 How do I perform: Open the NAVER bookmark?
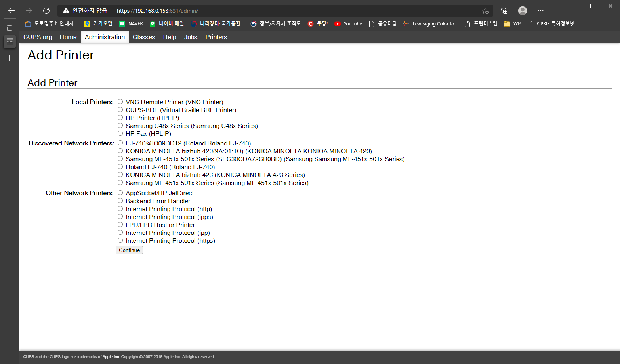pyautogui.click(x=131, y=24)
